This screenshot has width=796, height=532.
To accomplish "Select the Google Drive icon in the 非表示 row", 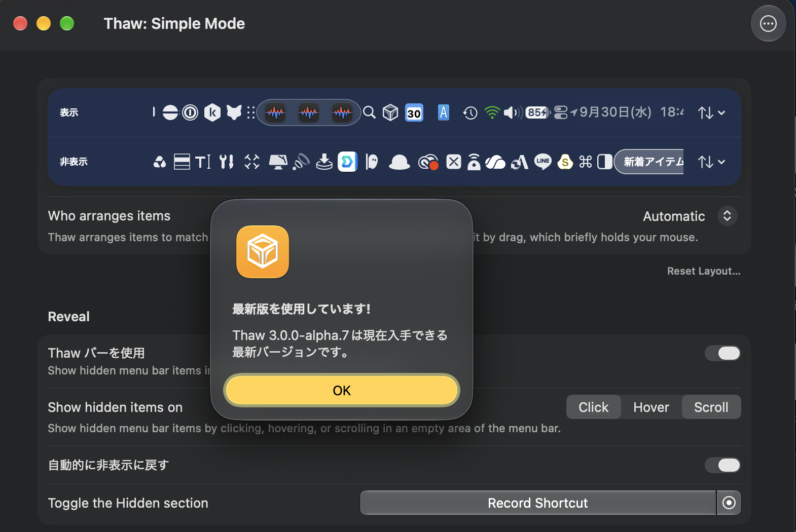I will tap(160, 162).
